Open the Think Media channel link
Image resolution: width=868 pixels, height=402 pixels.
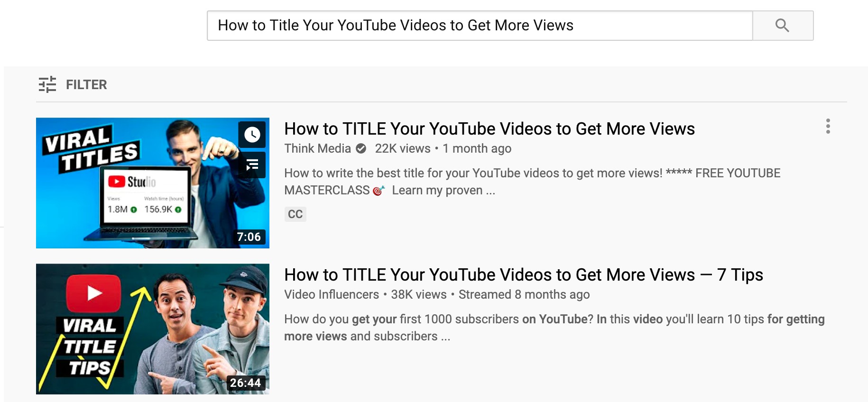coord(317,148)
